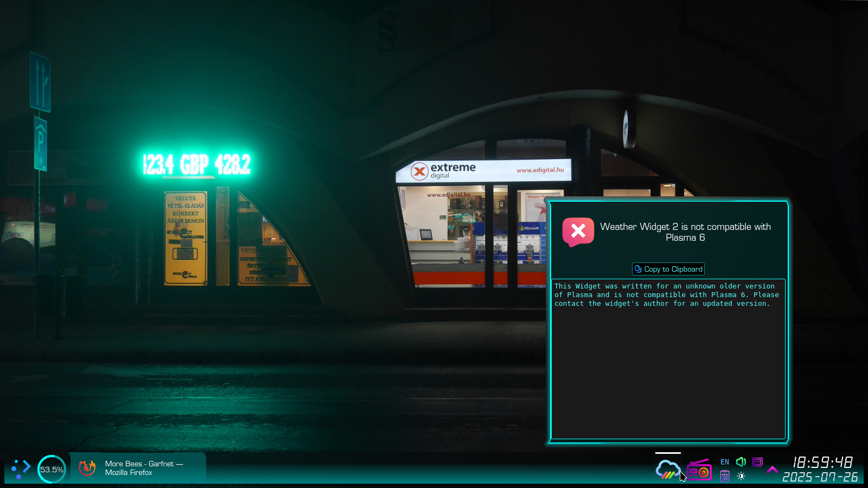Open the removable devices tray icon
Viewport: 868px width, 488px height.
tap(757, 462)
